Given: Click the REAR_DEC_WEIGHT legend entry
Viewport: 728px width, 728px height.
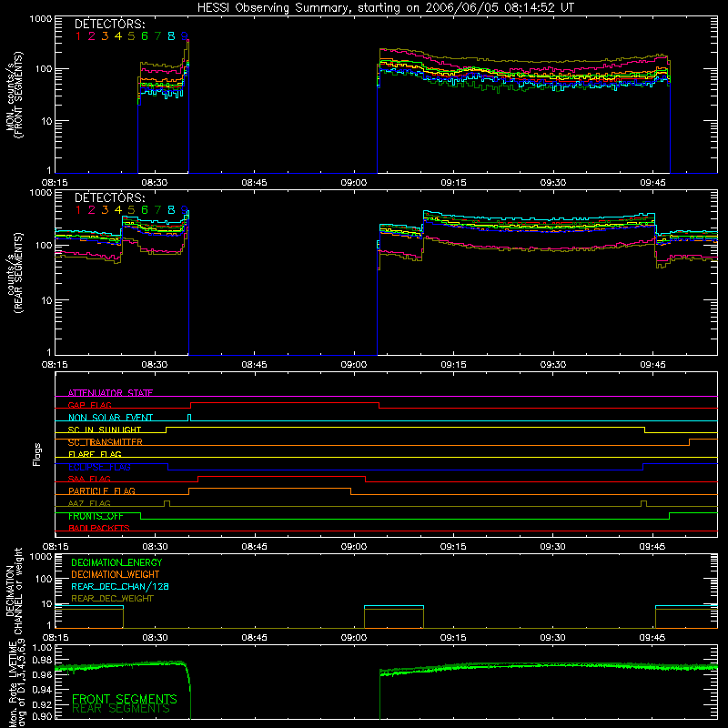Looking at the screenshot, I should coord(112,599).
